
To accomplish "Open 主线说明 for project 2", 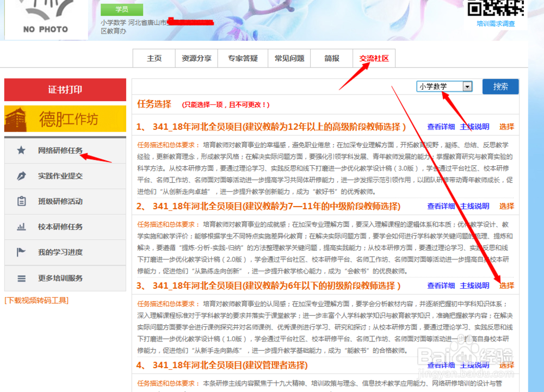I will coord(474,207).
